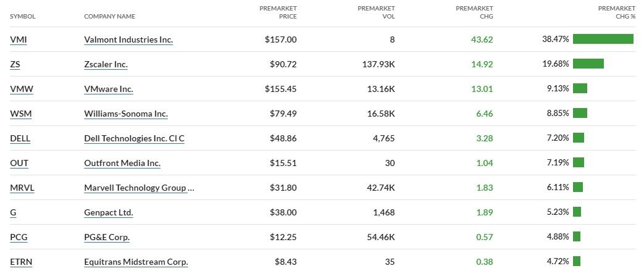Click the Symbol column header
644x271 pixels.
click(22, 16)
